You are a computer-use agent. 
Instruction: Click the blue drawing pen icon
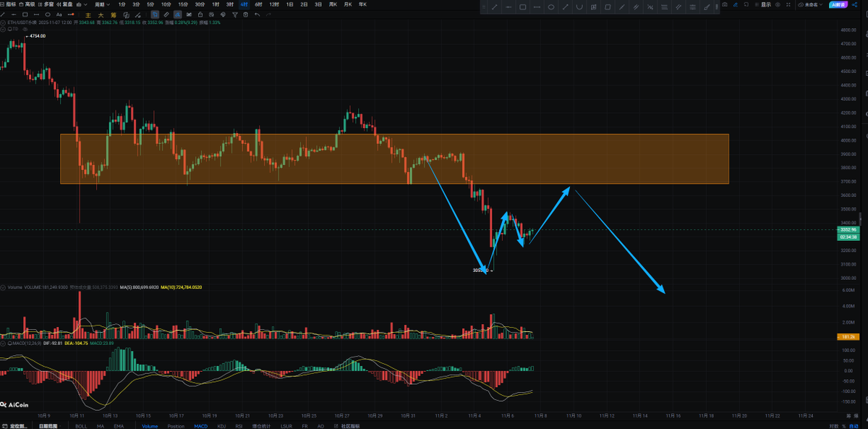pos(736,4)
